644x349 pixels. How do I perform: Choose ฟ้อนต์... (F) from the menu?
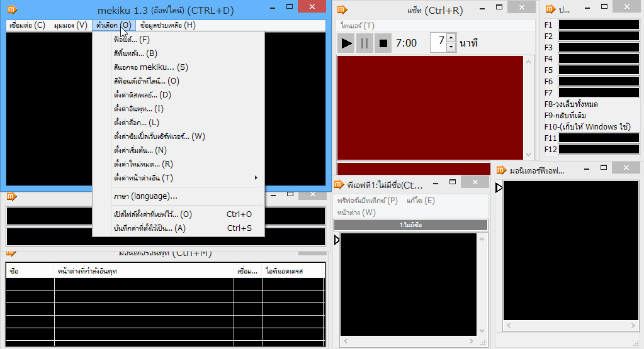(132, 40)
